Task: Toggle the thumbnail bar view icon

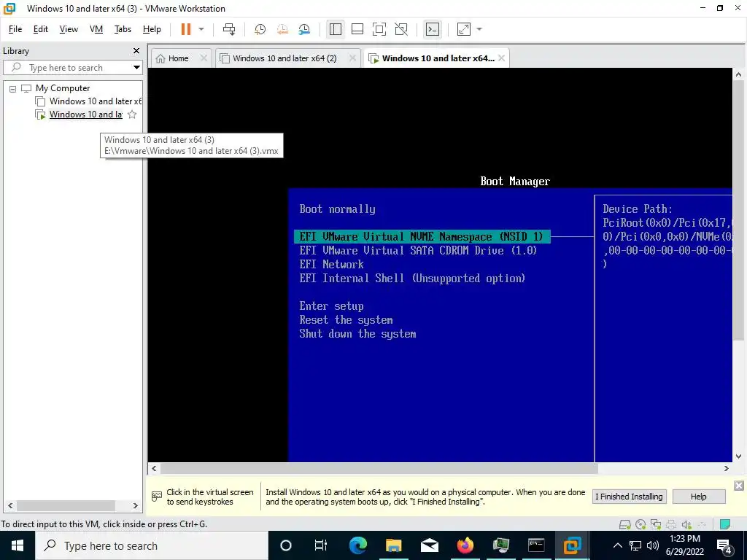Action: pos(357,29)
